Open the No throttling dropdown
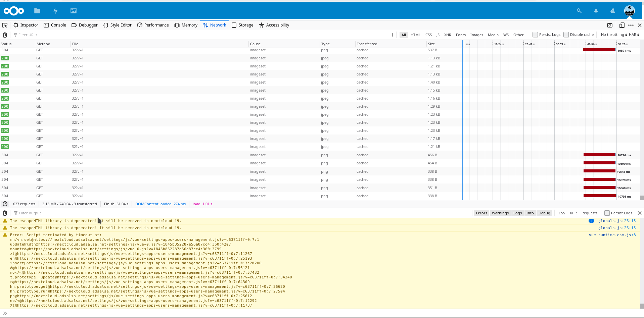644x318 pixels. click(613, 35)
